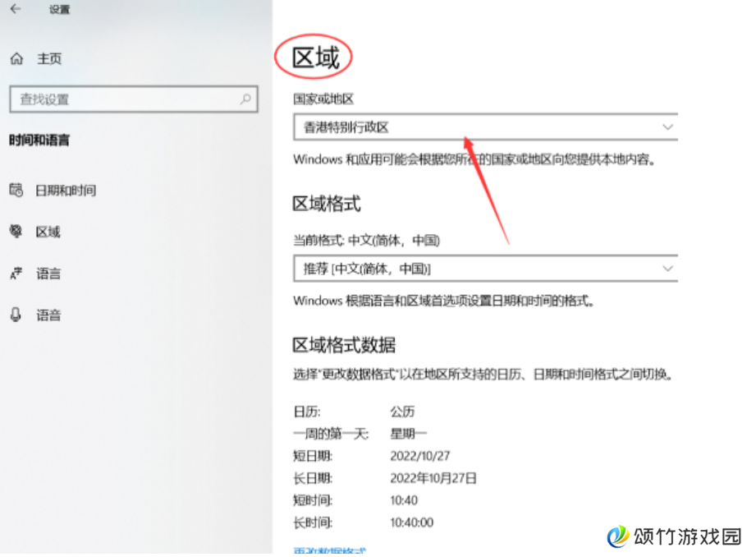Select 区域 in the sidebar
The width and height of the screenshot is (756, 557).
pyautogui.click(x=48, y=232)
